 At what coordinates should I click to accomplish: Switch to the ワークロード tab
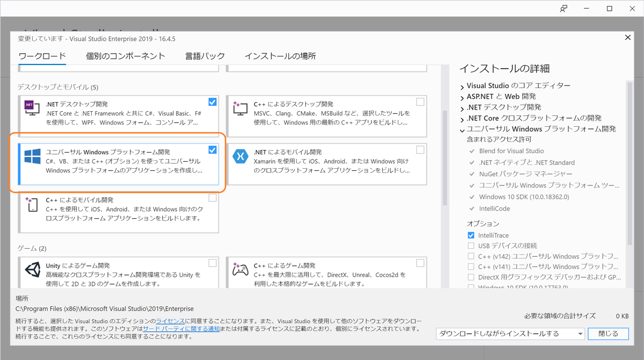[x=42, y=56]
